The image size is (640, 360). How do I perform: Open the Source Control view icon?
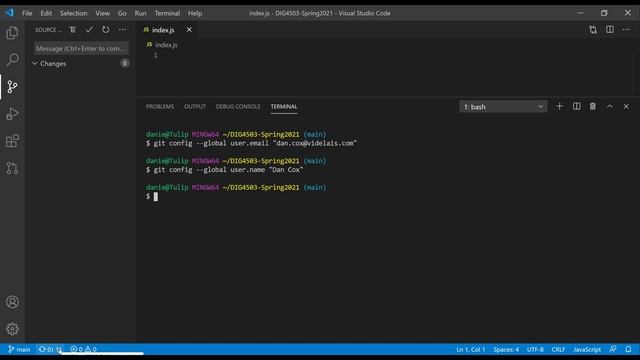pos(12,87)
